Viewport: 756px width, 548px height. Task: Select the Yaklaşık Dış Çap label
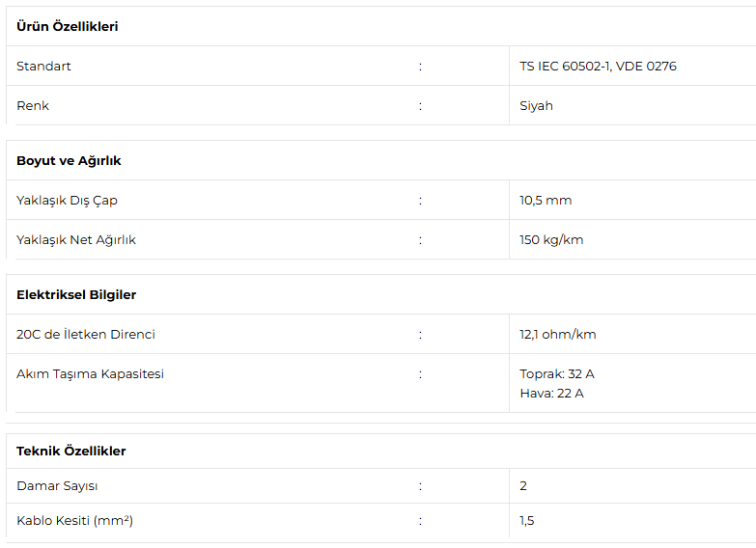(67, 201)
